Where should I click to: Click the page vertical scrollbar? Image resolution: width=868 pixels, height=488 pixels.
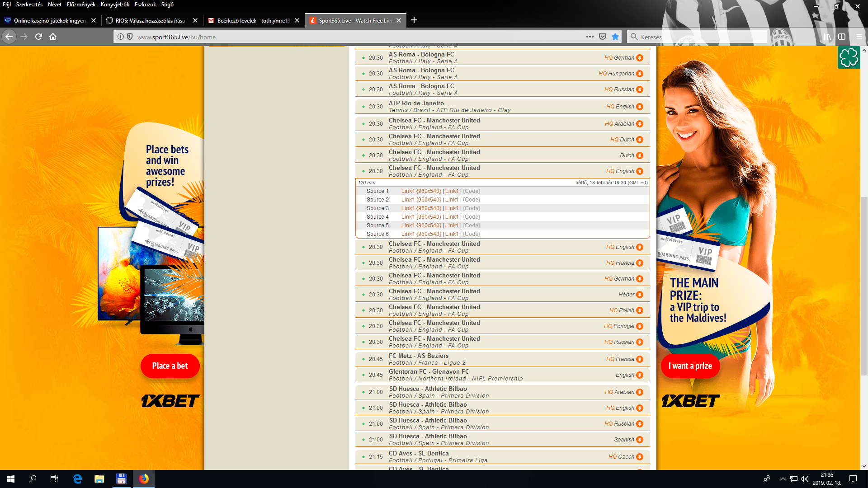tap(864, 286)
